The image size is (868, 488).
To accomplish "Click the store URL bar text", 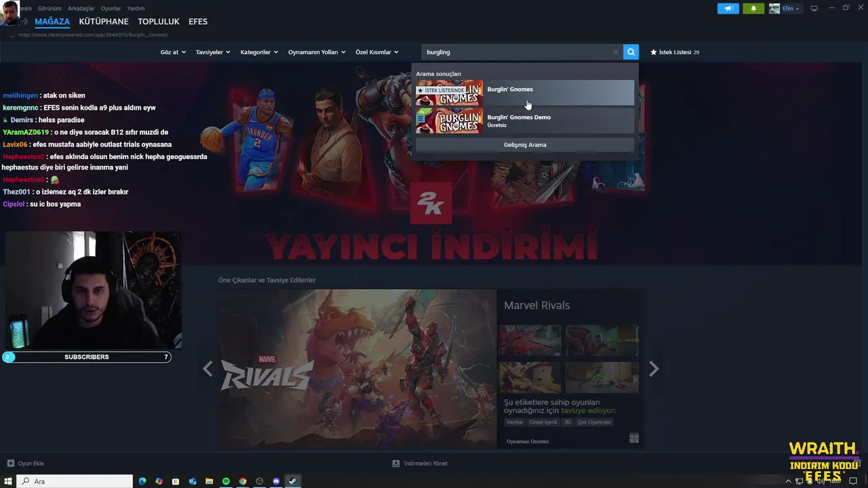I will 93,35.
